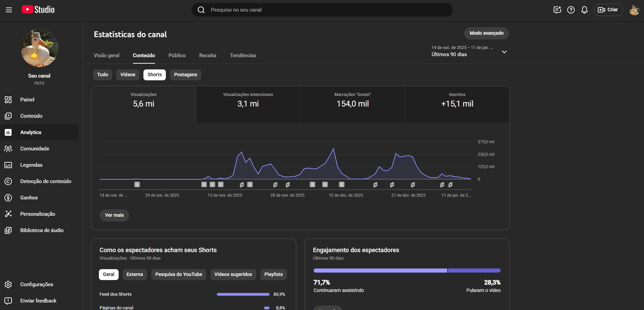Click the Criar button

point(608,10)
